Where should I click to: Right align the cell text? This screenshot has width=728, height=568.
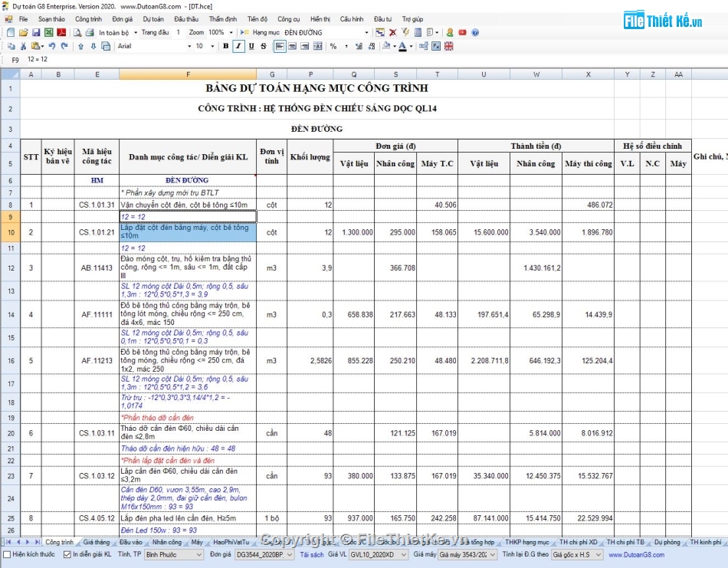tap(304, 46)
